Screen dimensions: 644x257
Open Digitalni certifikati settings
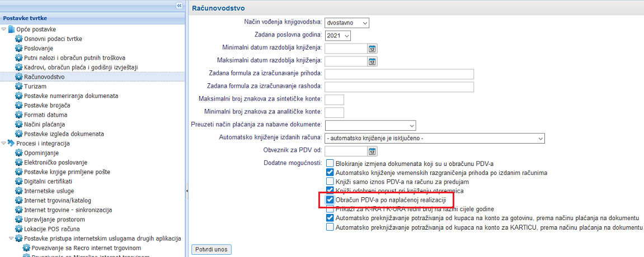pos(48,181)
